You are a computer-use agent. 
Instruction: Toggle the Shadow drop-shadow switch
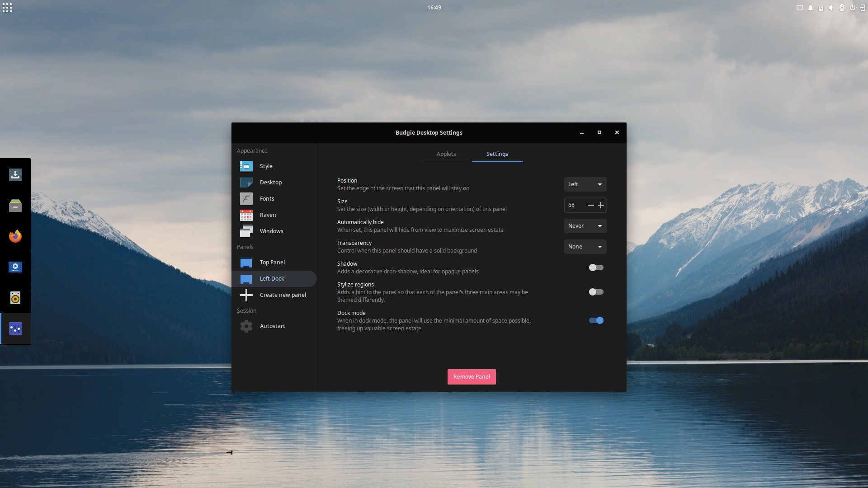tap(595, 267)
